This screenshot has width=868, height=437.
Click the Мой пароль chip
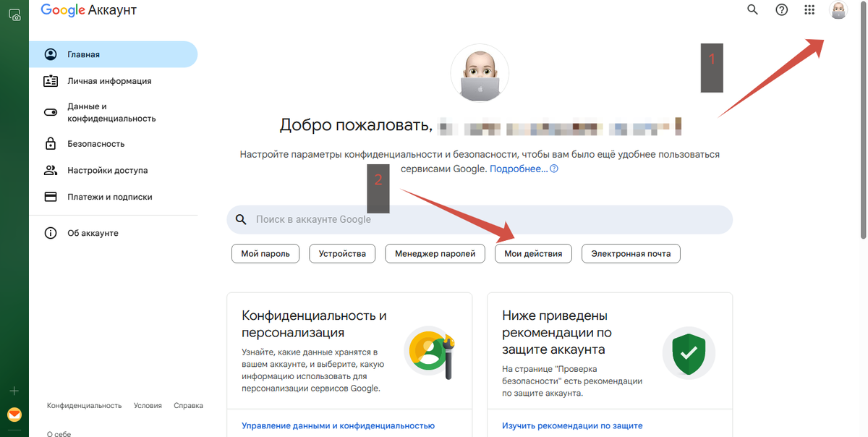pyautogui.click(x=265, y=253)
